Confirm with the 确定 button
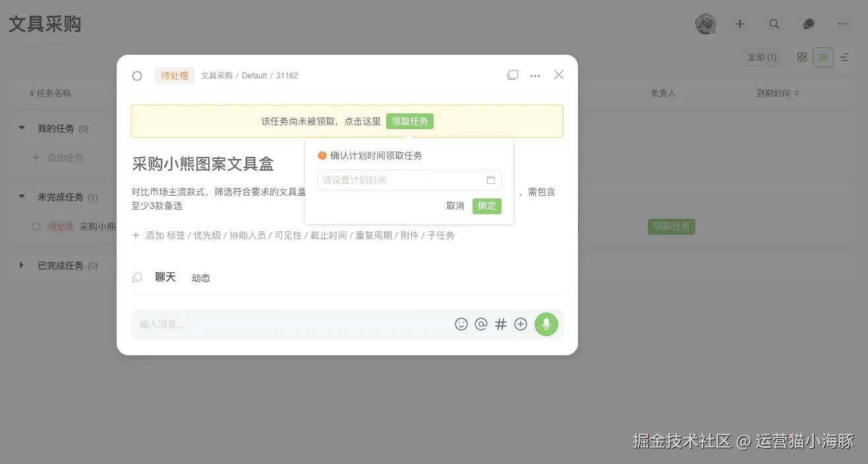Screen dimensions: 868x464 [x=487, y=206]
